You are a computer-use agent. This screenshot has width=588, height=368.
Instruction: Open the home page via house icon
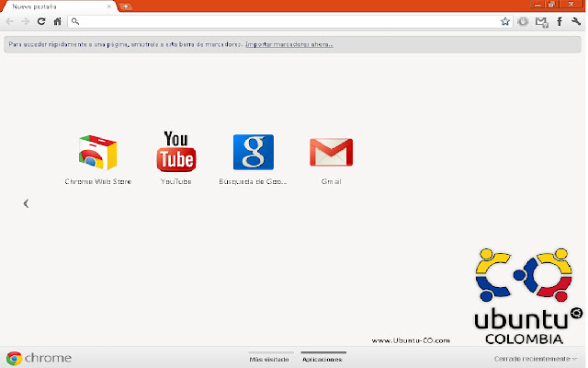click(57, 21)
